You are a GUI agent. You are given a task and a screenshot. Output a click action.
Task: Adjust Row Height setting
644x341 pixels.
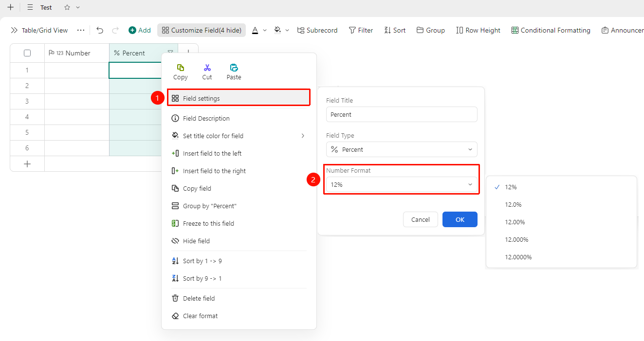coord(478,30)
